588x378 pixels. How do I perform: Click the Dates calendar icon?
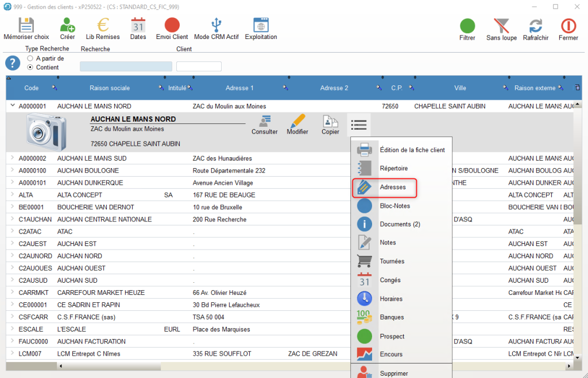138,26
